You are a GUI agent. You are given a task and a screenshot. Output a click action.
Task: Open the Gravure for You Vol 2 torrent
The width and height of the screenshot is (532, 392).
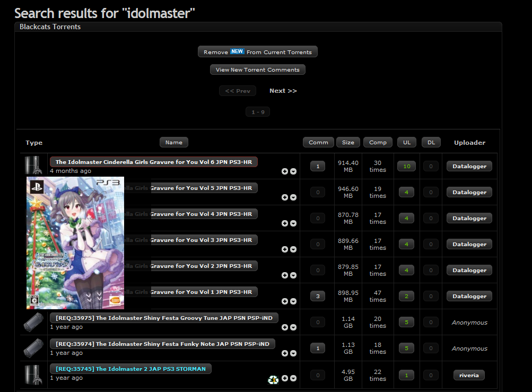click(204, 266)
